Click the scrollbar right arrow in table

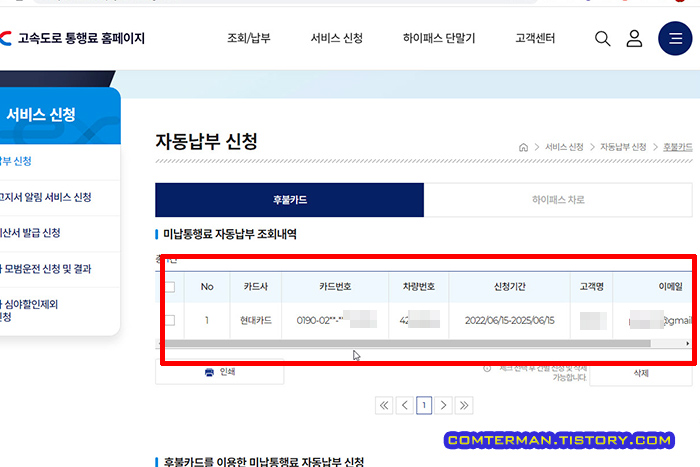[x=688, y=343]
